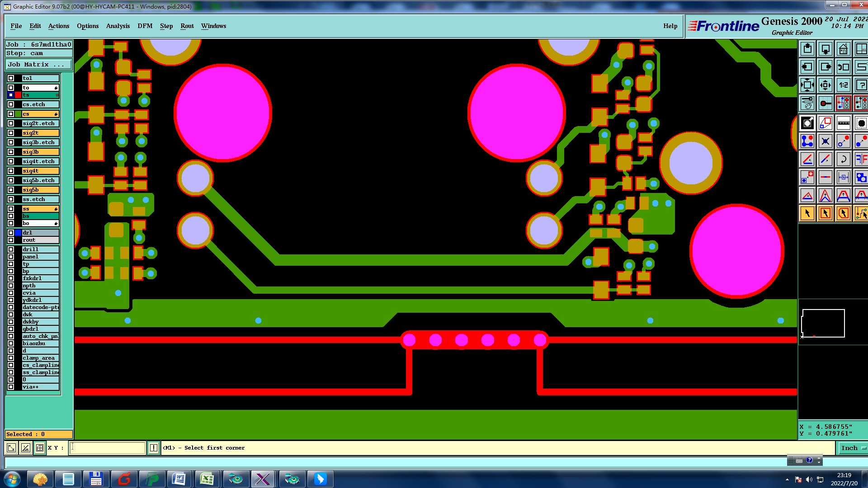Click the blue color swatch of drl layer

click(18, 233)
